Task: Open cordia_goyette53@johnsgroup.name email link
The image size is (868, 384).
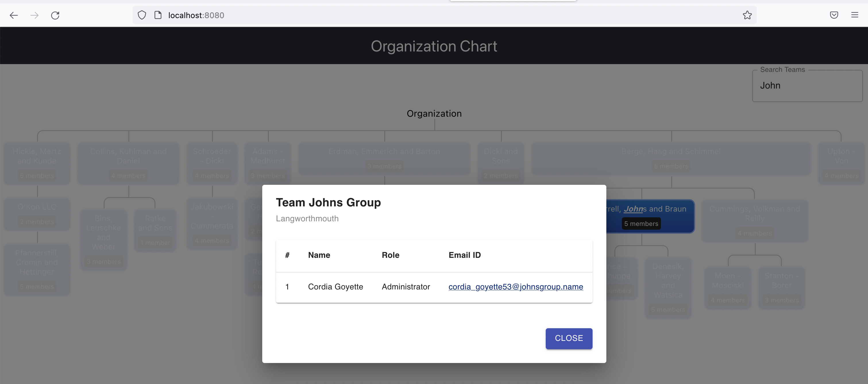Action: 515,287
